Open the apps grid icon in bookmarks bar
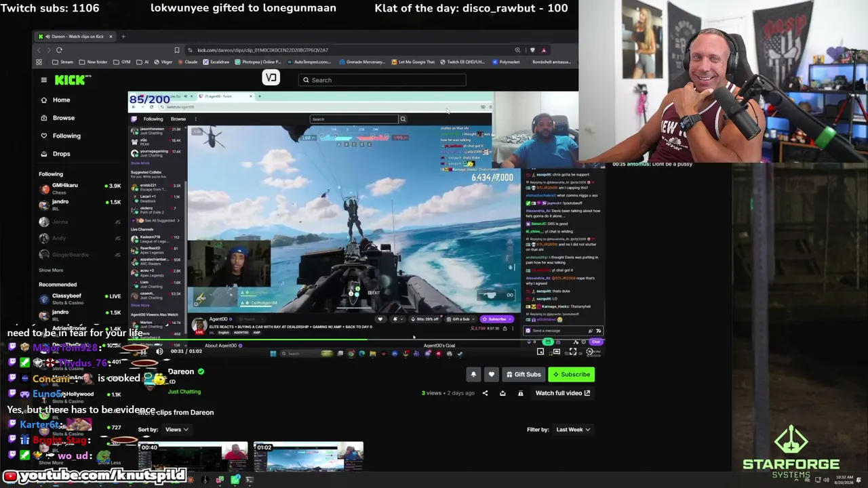The image size is (868, 488). click(x=39, y=62)
